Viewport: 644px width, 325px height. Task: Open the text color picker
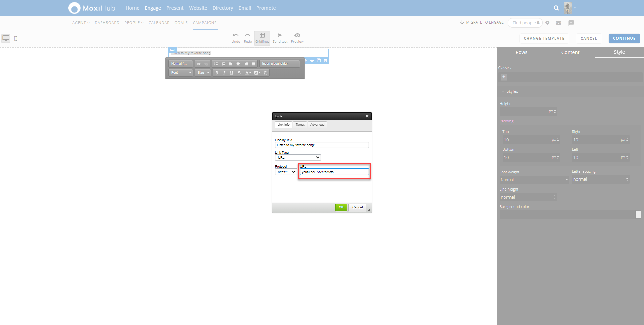coord(248,73)
